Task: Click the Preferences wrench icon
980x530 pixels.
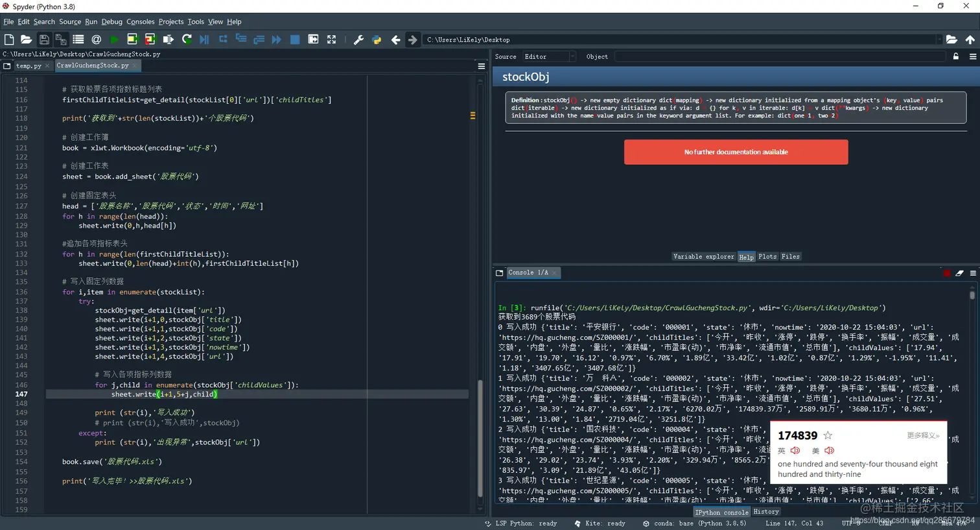Action: point(358,40)
